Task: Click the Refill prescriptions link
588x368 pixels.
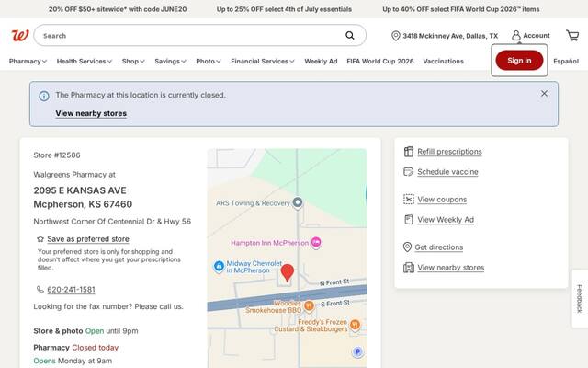Action: [449, 152]
